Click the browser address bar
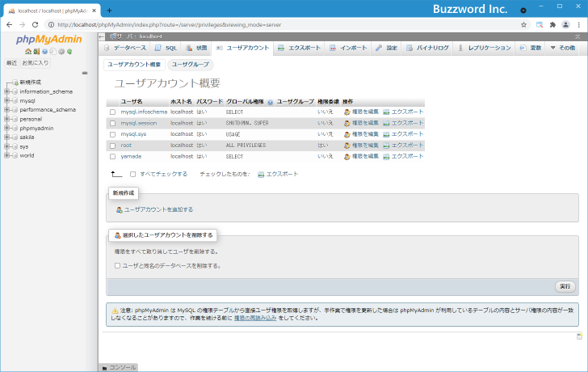Screen dimensions: 588x372 (x=287, y=25)
